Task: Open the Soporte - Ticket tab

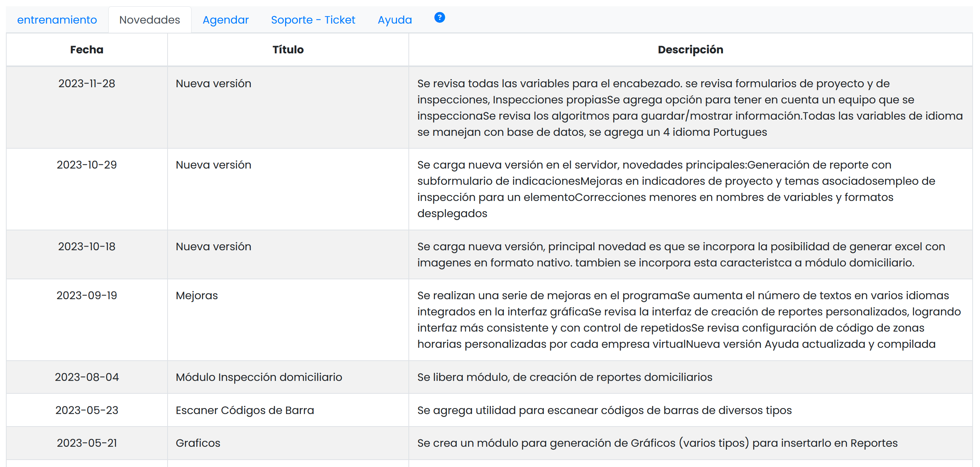Action: (313, 20)
